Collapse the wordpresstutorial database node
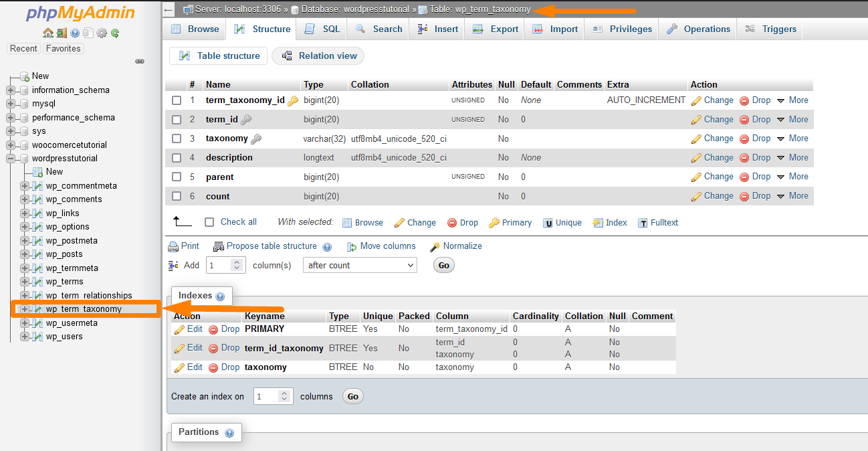Screen dimensions: 868x451 pyautogui.click(x=11, y=159)
